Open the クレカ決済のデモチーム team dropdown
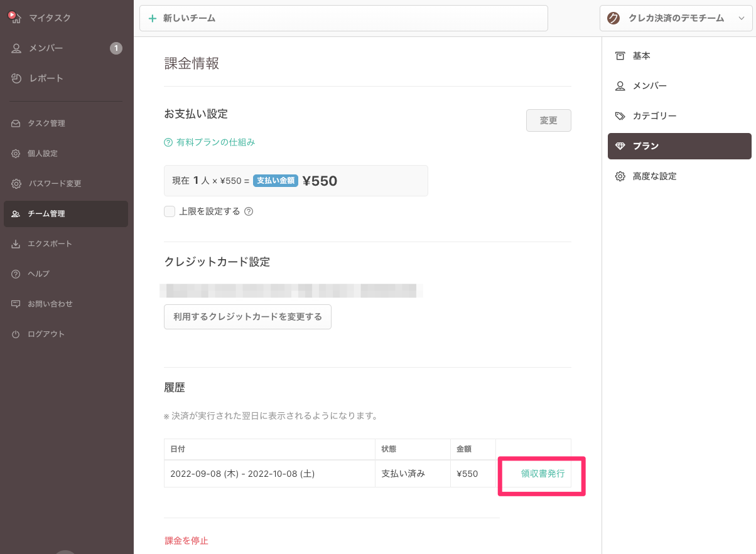This screenshot has width=756, height=554. pyautogui.click(x=675, y=18)
